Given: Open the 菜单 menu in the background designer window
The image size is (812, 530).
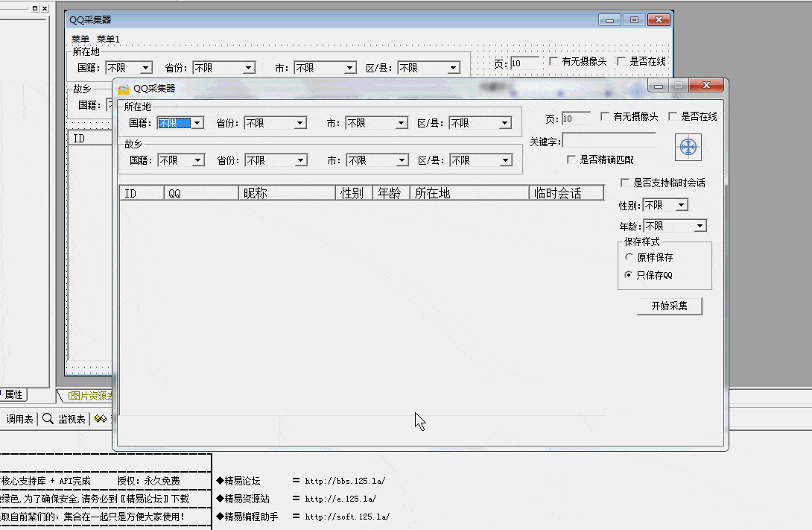Looking at the screenshot, I should pyautogui.click(x=80, y=39).
